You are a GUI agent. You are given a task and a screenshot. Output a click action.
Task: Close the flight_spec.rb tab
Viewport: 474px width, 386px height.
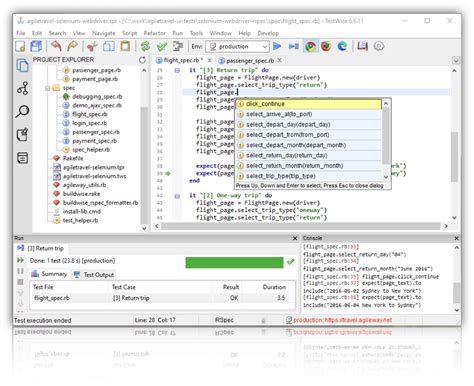[209, 60]
